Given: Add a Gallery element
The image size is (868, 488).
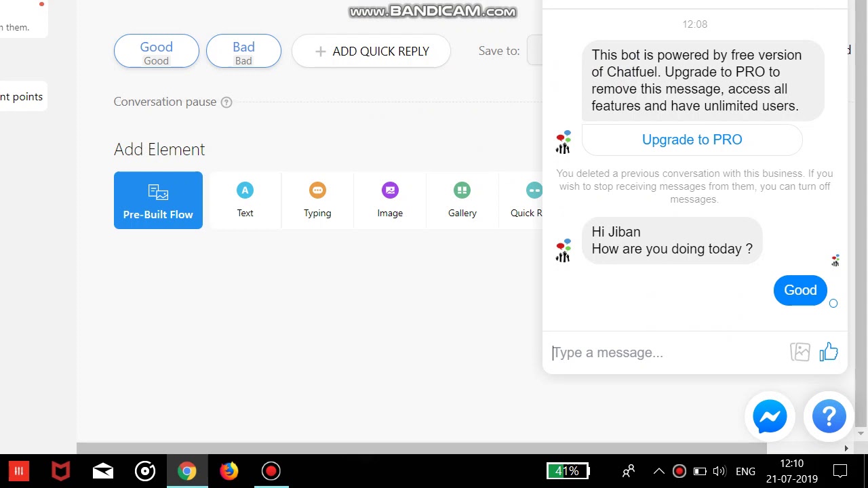Looking at the screenshot, I should (462, 200).
